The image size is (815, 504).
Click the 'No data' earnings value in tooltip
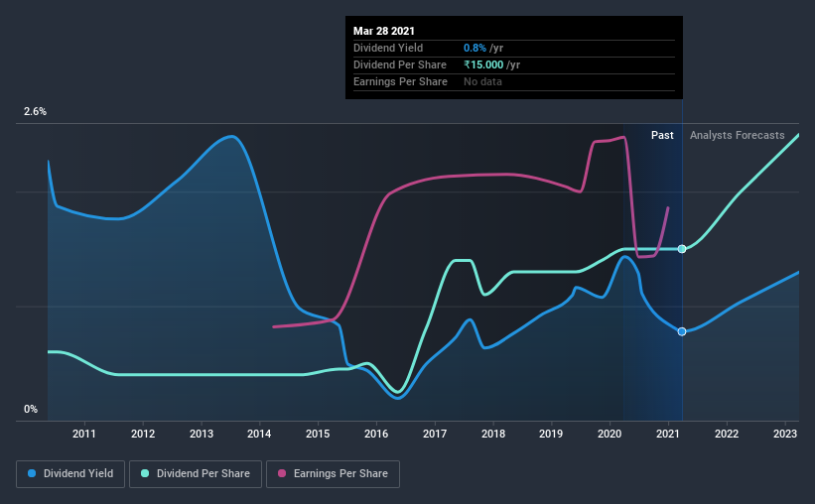point(482,81)
